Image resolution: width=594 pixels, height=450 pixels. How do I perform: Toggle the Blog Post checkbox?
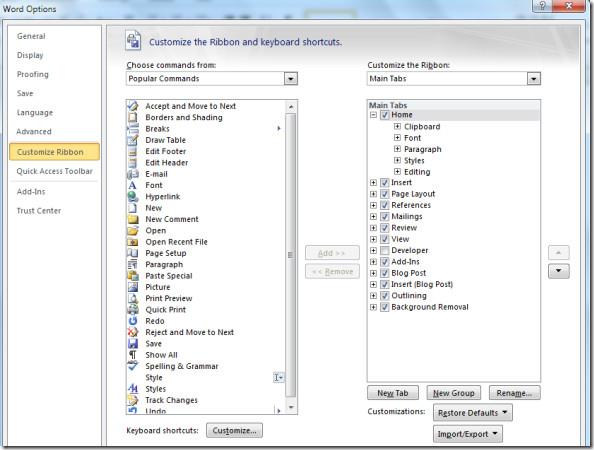(385, 273)
